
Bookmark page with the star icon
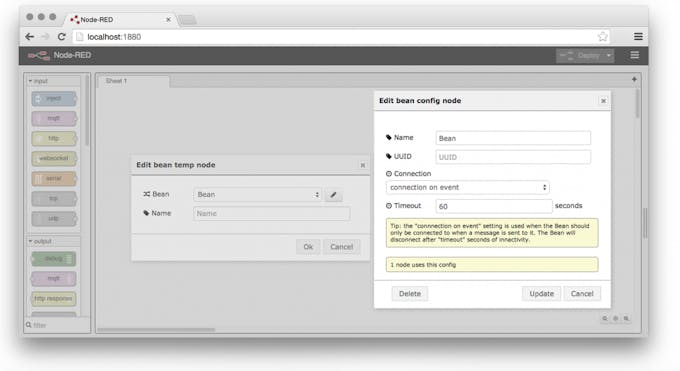pos(602,36)
